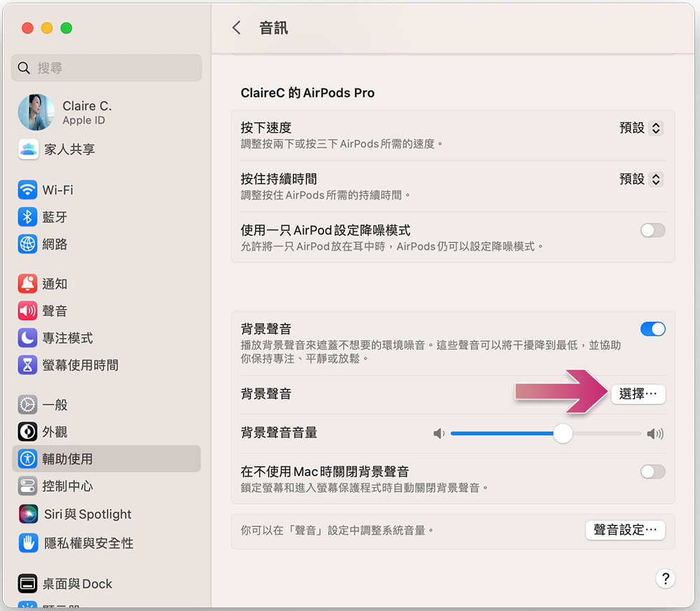Click the 選擇… button for 背景聲音
The image size is (700, 611).
point(638,394)
